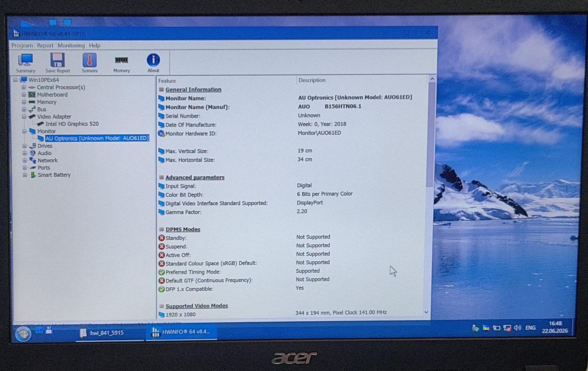Click the Advanced parameters section heading

click(195, 177)
